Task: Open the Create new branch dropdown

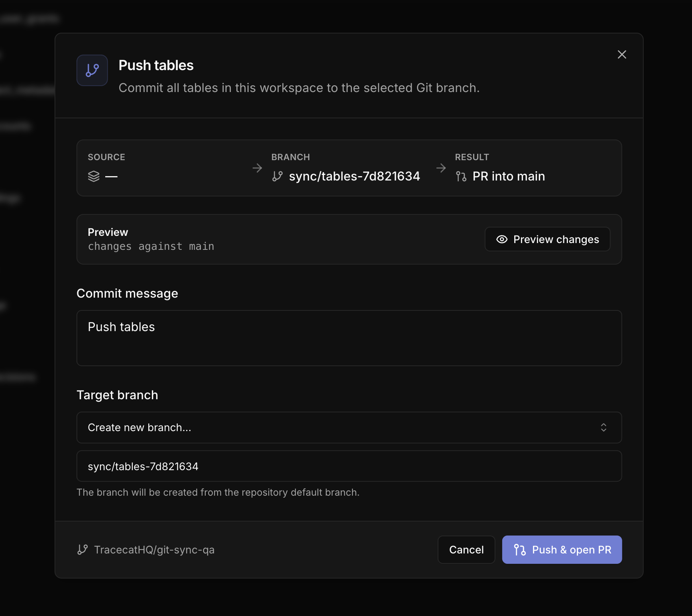Action: tap(349, 428)
